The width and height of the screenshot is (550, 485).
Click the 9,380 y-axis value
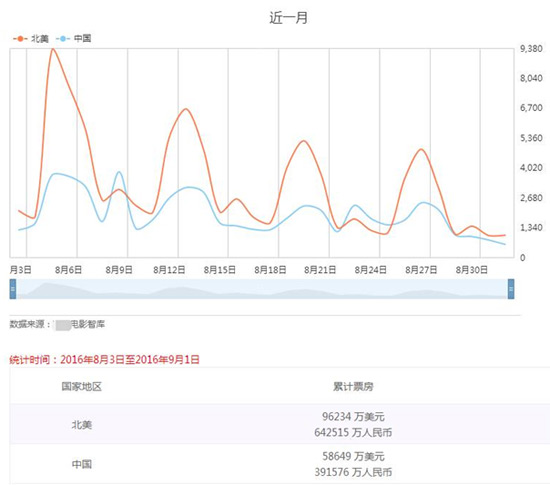(531, 48)
